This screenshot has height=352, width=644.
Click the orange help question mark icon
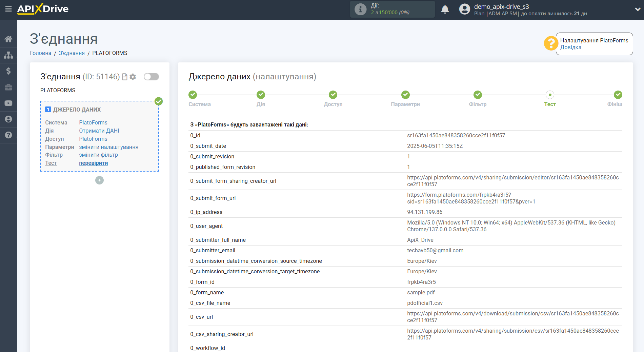click(x=551, y=43)
